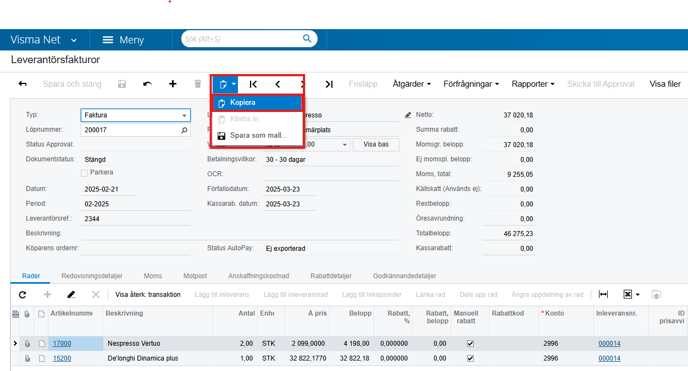The image size is (688, 371).
Task: Open the Rabattdetaljer tab
Action: (x=331, y=276)
